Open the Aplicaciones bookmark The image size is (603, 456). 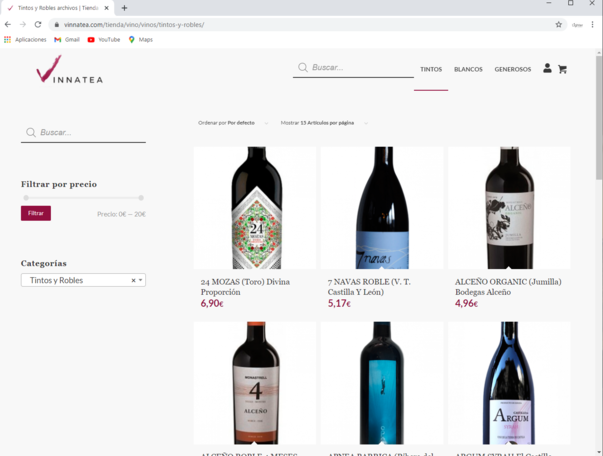[x=25, y=40]
